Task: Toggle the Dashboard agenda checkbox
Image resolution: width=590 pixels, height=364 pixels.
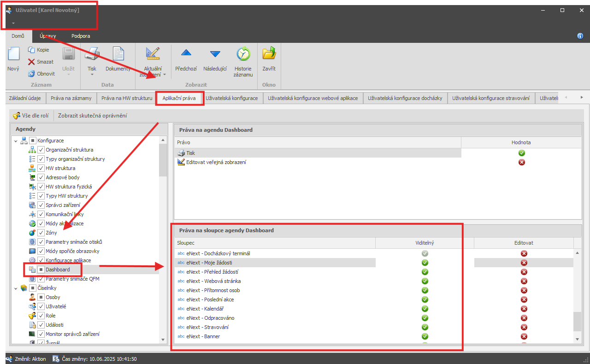Action: click(x=41, y=270)
